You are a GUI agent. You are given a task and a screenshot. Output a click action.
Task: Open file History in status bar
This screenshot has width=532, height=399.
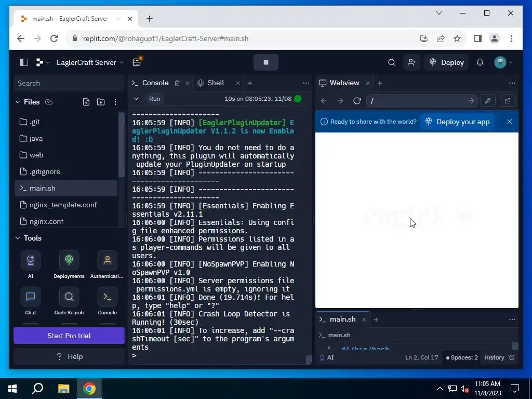click(499, 357)
